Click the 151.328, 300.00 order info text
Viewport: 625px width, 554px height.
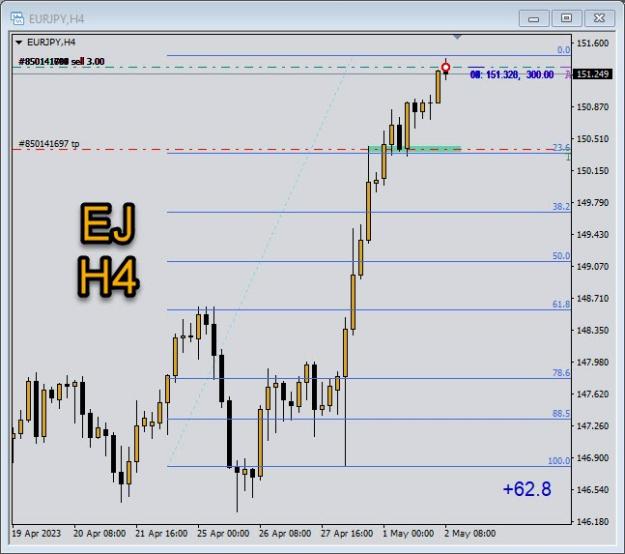click(512, 75)
